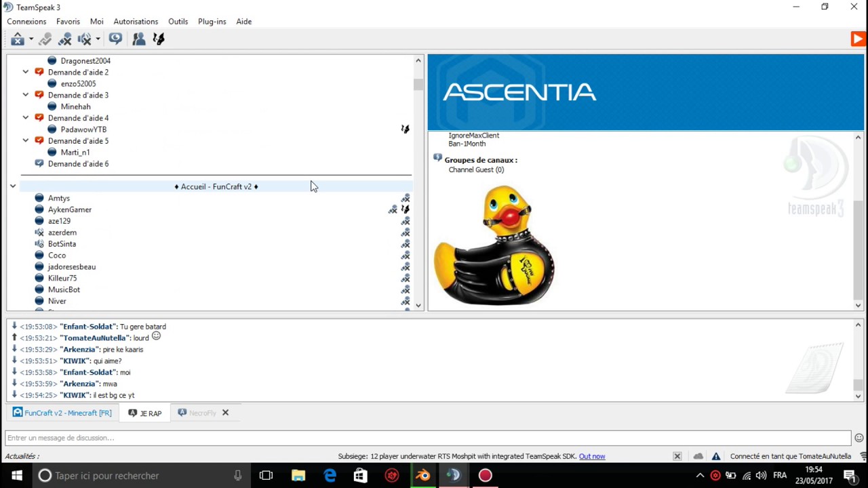Select user aze129
The height and width of the screenshot is (488, 868).
click(59, 221)
